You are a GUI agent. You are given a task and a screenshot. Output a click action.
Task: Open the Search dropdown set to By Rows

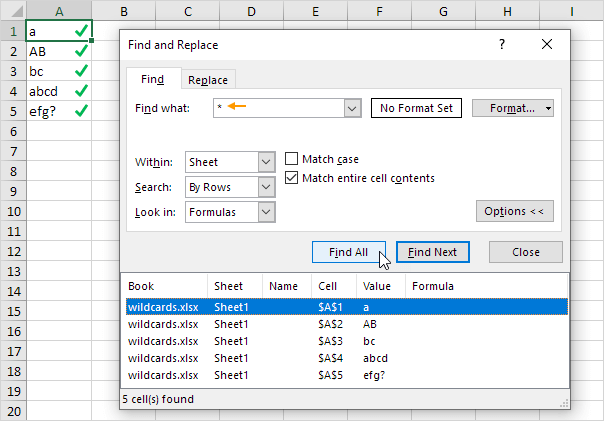[266, 187]
